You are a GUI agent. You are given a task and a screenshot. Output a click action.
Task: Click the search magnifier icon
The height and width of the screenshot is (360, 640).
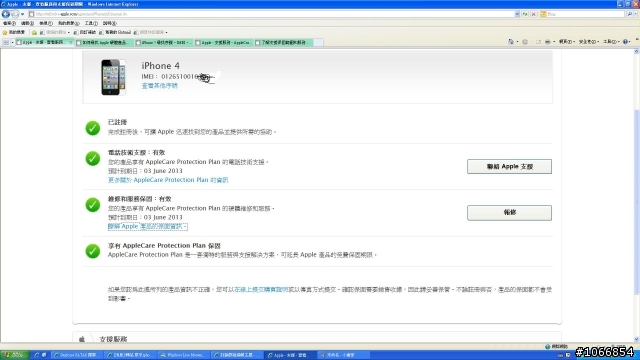630,14
